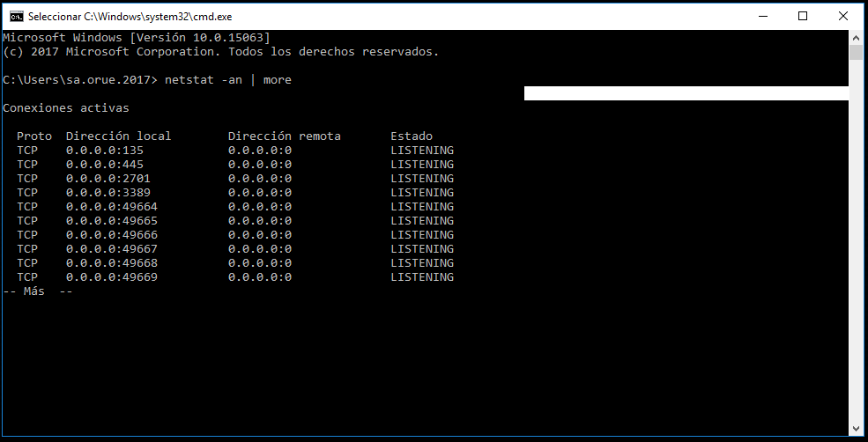
Task: Maximize the cmd.exe window
Action: (x=803, y=16)
